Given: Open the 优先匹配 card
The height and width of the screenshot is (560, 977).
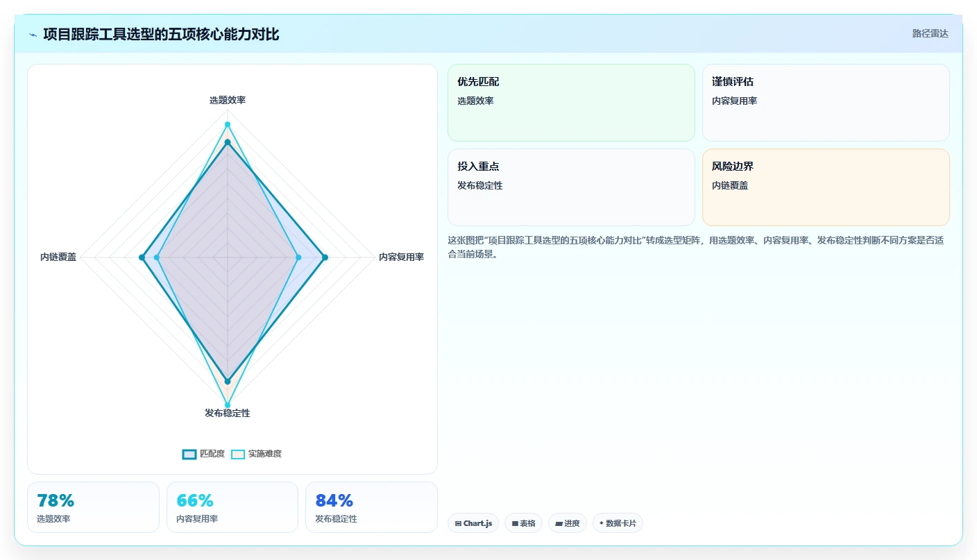Looking at the screenshot, I should point(571,103).
